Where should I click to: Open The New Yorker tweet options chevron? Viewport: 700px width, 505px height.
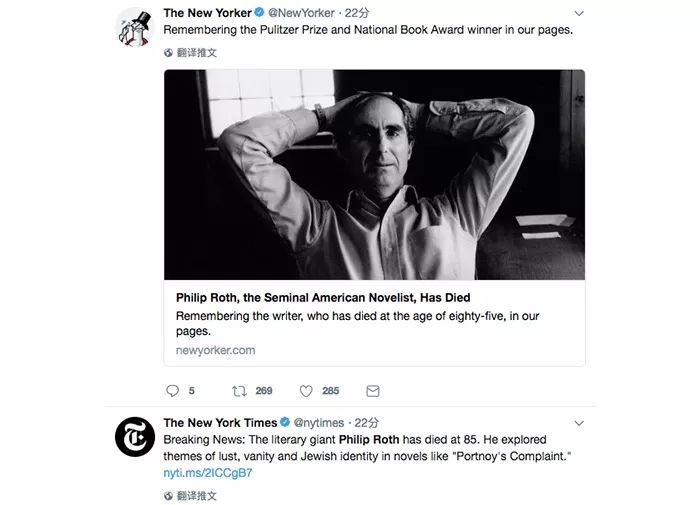point(579,14)
